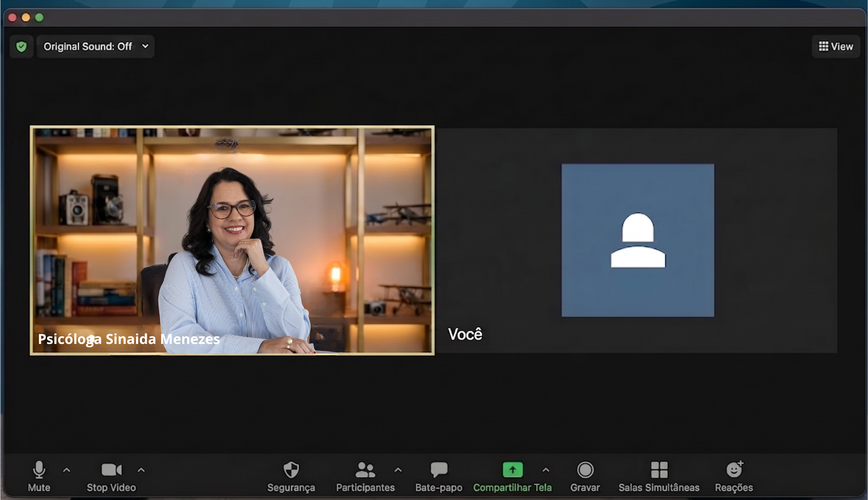Open the Reações emoji menu
Screen dimensions: 868x500
734,476
